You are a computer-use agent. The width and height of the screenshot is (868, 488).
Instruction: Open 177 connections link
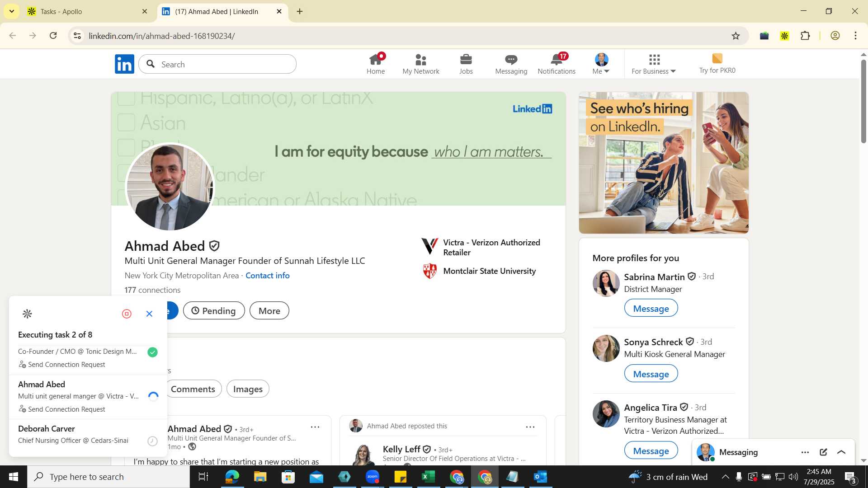point(152,290)
